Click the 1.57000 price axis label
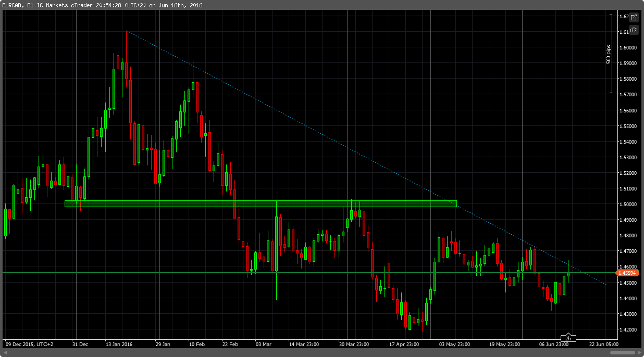This screenshot has width=644, height=357. pos(629,95)
